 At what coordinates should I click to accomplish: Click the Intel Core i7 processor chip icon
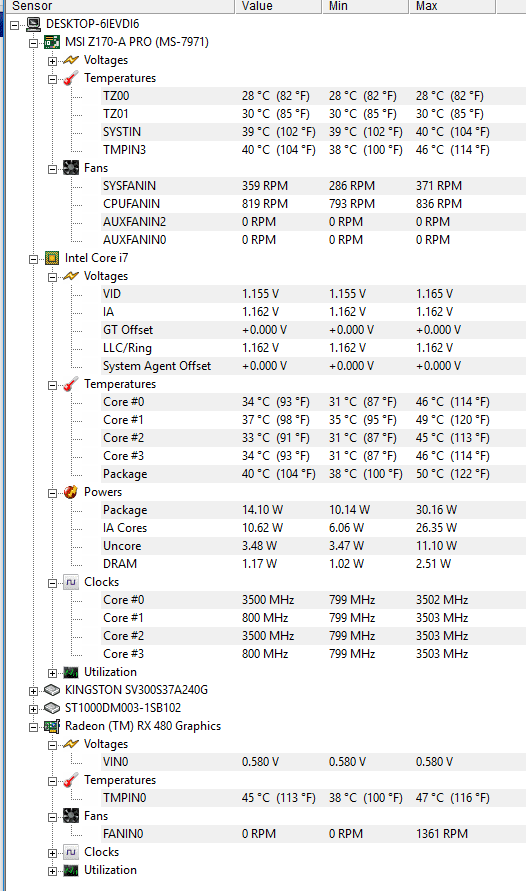coord(52,259)
